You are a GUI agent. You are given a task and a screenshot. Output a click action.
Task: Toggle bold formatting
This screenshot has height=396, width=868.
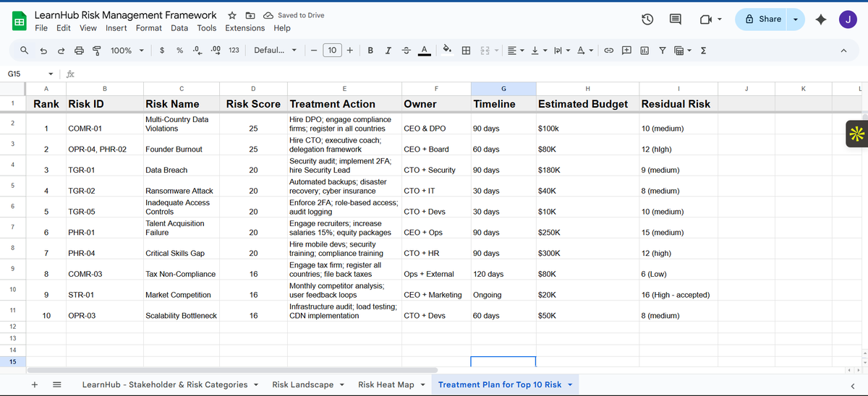pos(370,51)
